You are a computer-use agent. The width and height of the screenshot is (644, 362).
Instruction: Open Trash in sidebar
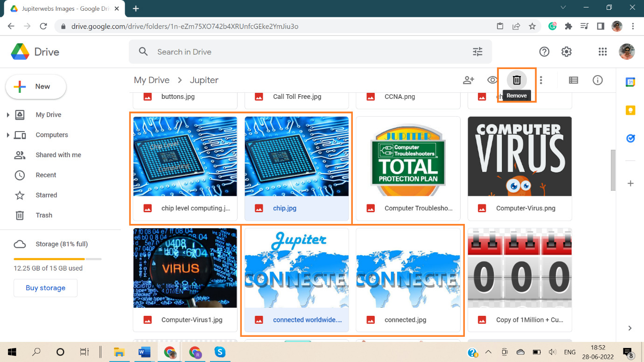[44, 215]
